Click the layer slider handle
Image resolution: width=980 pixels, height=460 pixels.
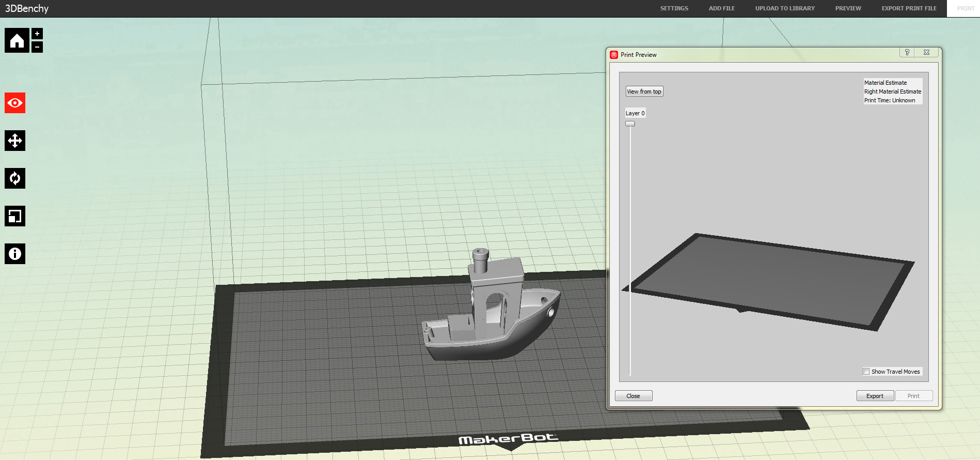pyautogui.click(x=630, y=124)
